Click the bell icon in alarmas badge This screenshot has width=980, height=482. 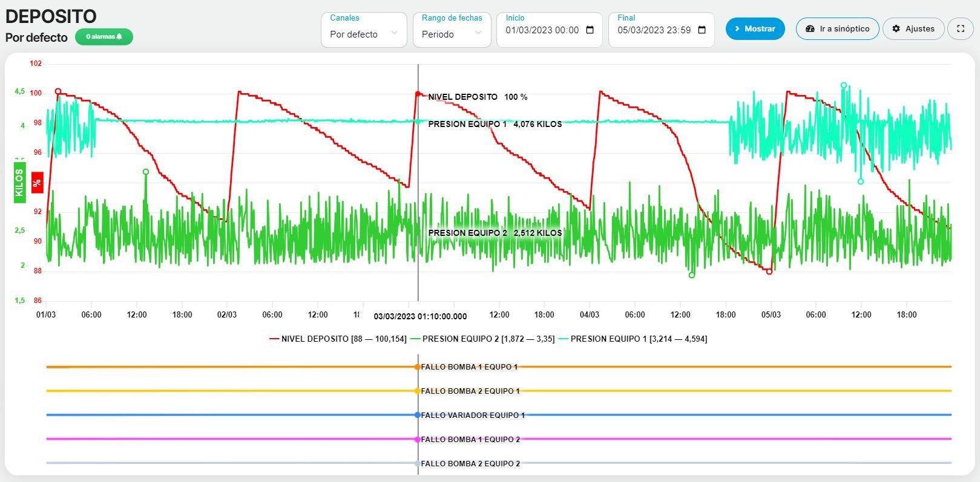pyautogui.click(x=119, y=37)
